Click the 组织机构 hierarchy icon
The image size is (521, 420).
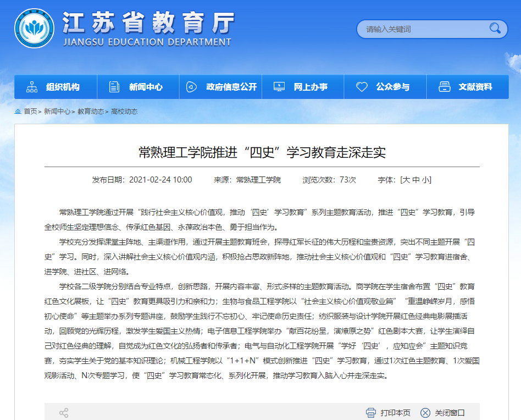pos(32,87)
